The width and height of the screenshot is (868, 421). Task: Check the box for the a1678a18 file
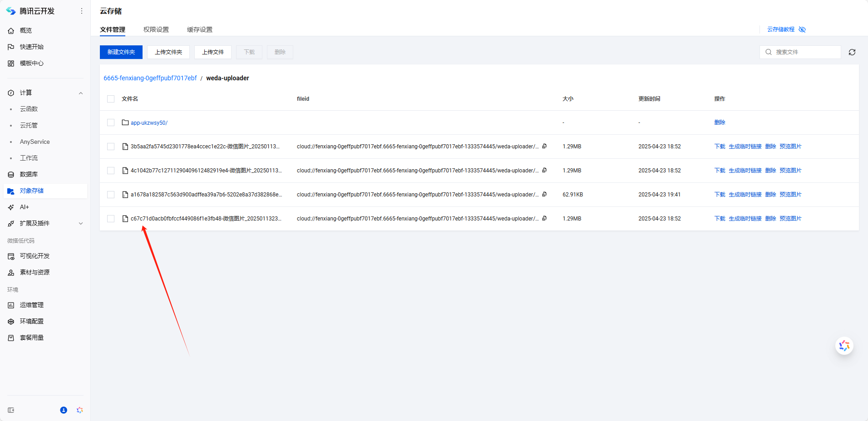coord(111,195)
